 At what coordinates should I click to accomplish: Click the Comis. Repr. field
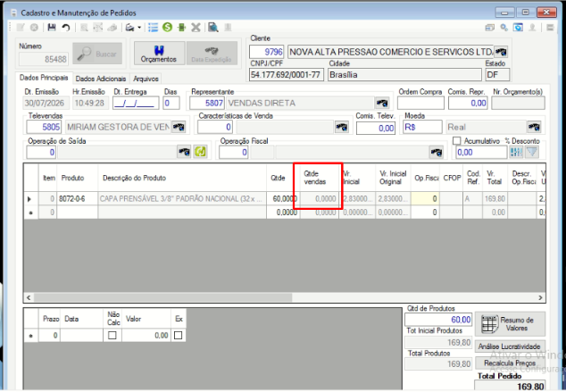pyautogui.click(x=468, y=104)
